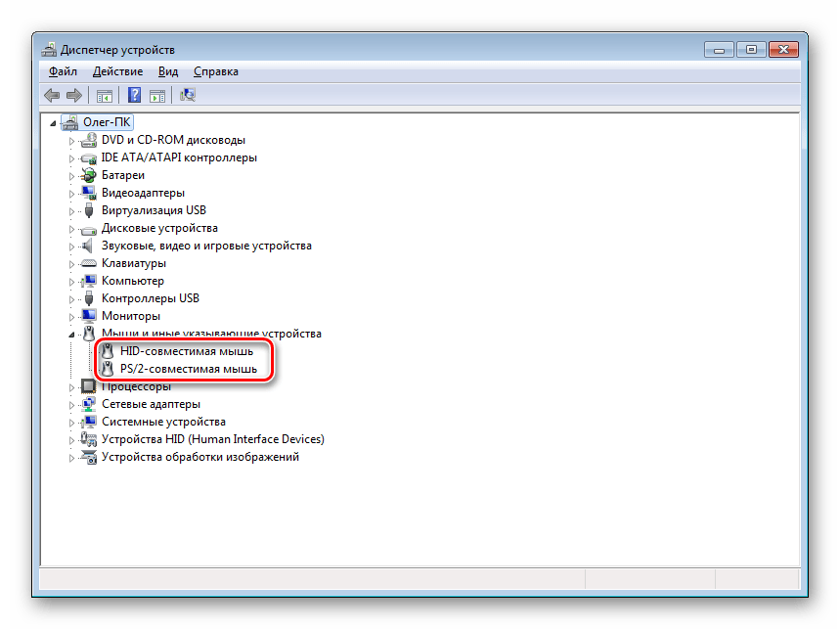The height and width of the screenshot is (629, 840).
Task: Expand the Системные устройства node arrow
Action: coord(71,423)
